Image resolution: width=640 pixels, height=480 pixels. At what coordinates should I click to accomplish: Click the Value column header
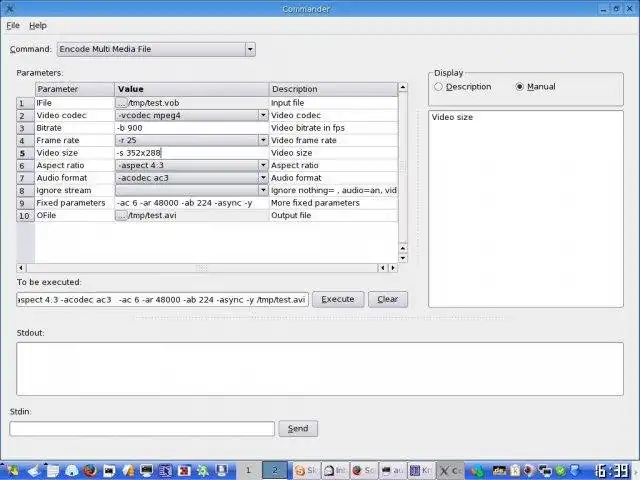[x=192, y=89]
